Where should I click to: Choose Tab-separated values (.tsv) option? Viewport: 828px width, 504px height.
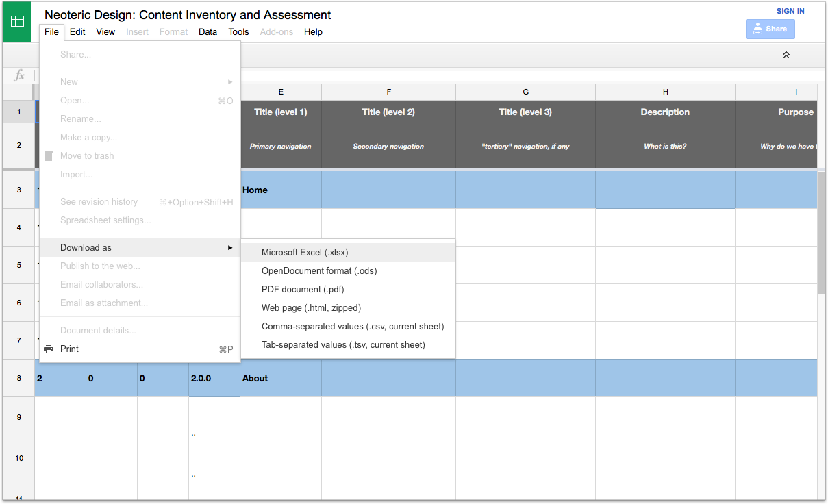[x=348, y=344]
